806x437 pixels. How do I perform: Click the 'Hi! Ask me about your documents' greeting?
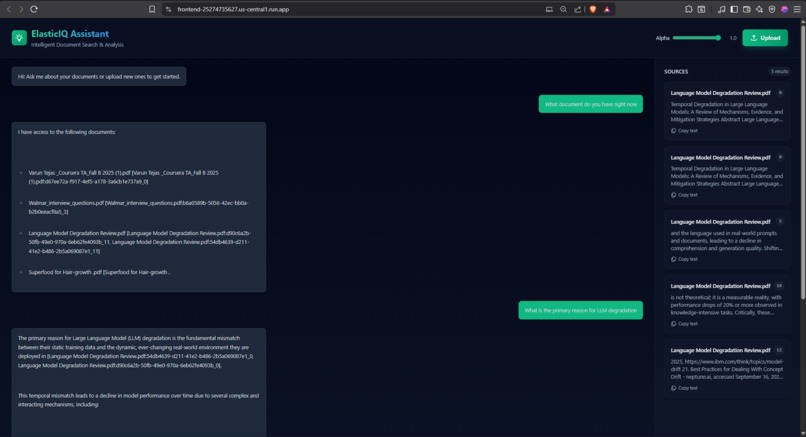pyautogui.click(x=99, y=77)
